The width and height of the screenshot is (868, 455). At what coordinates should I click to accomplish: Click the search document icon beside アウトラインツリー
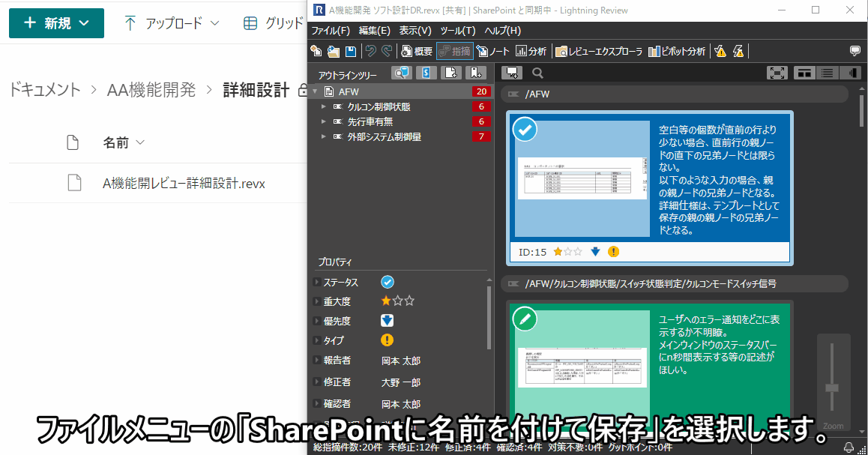(x=401, y=73)
